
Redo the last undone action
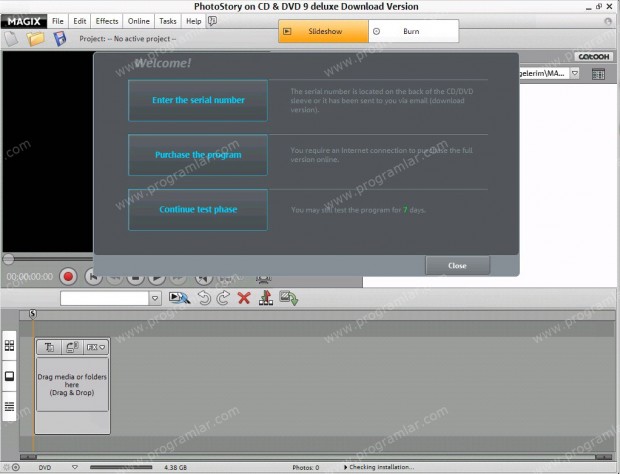(223, 298)
